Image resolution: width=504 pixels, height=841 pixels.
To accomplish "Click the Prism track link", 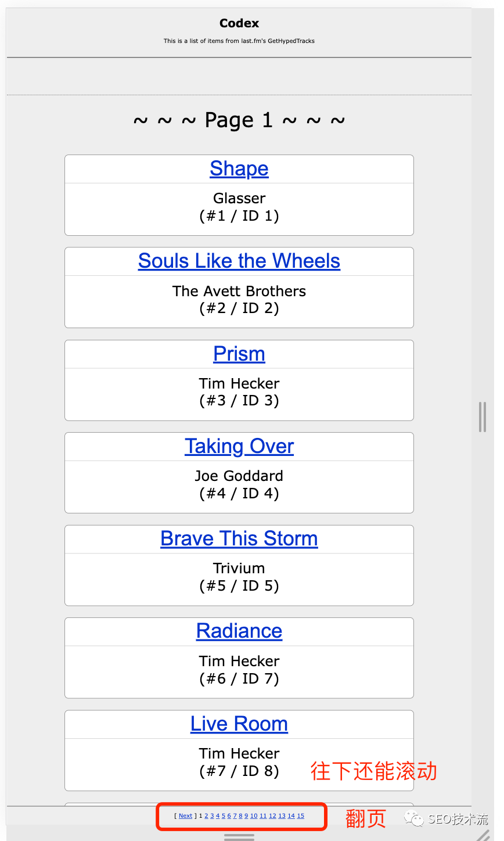I will [x=239, y=354].
